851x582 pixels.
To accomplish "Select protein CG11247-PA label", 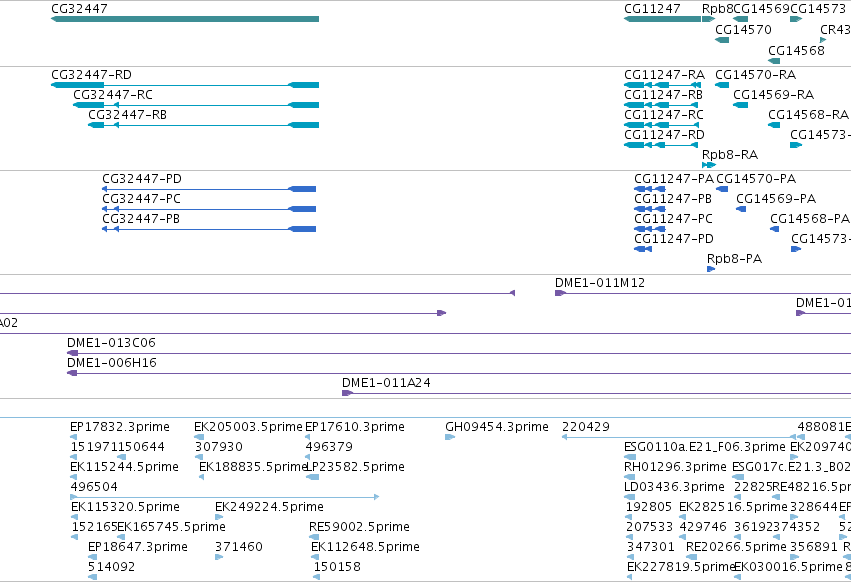I will [674, 179].
